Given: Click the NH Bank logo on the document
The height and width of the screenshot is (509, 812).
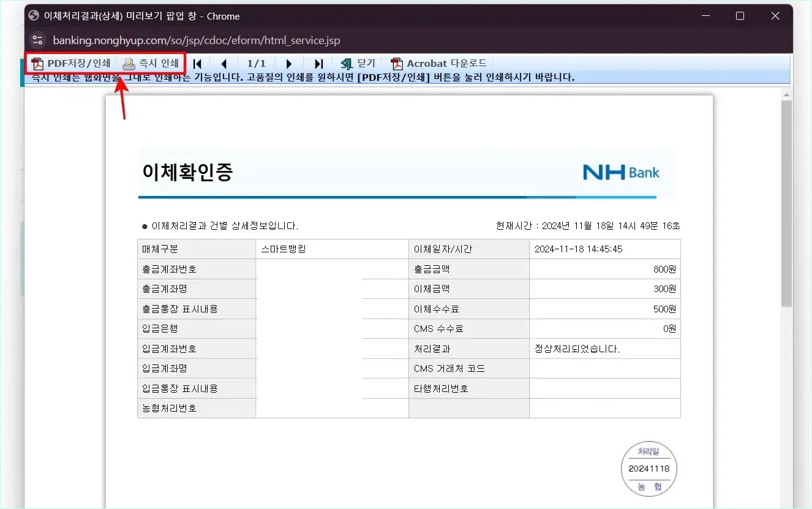Looking at the screenshot, I should coord(622,172).
